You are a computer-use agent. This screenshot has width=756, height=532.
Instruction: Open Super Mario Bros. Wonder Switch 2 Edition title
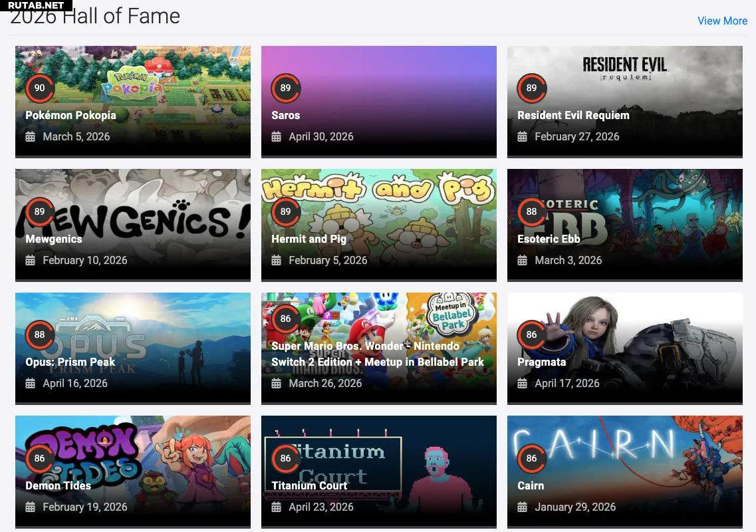click(378, 354)
